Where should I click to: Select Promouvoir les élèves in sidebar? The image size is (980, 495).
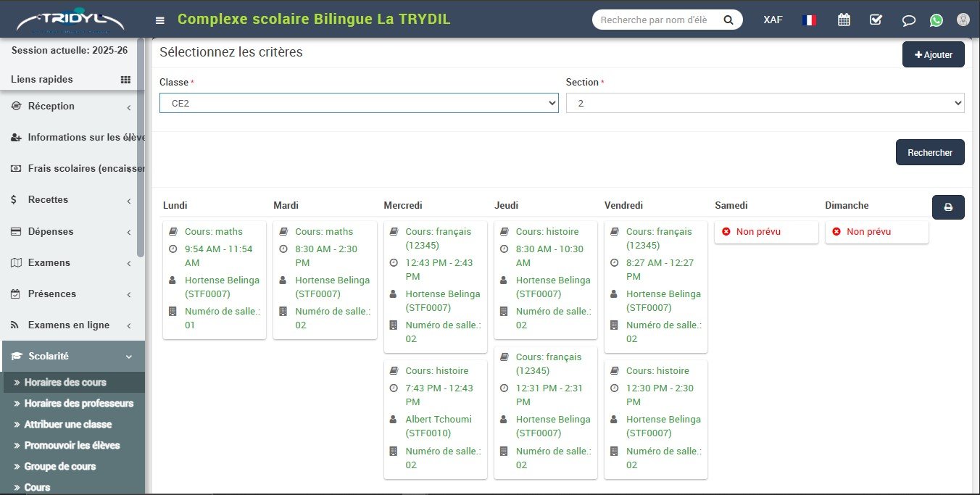point(72,446)
